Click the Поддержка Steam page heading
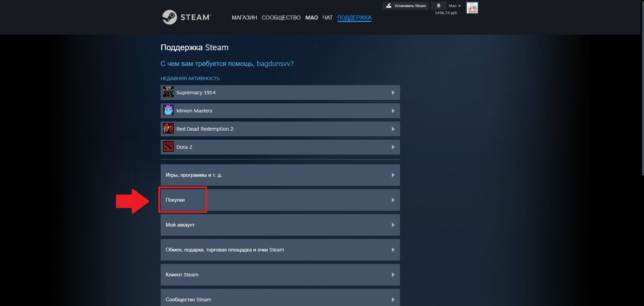Screen dimensions: 644x306 [195, 47]
